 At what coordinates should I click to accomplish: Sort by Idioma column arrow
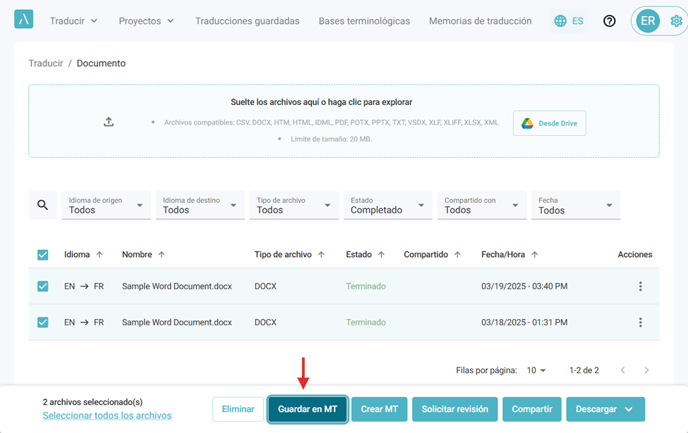pyautogui.click(x=100, y=254)
